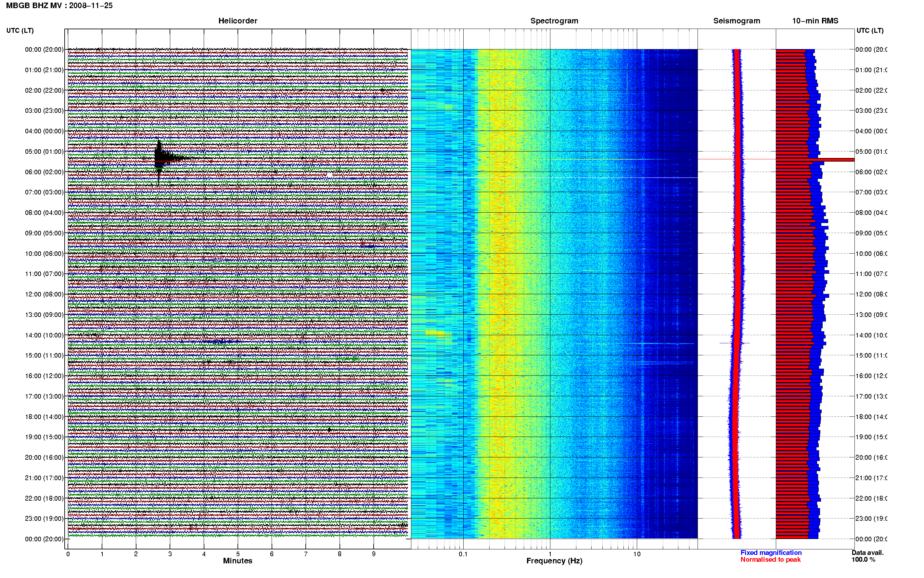Click the blue 'Fixed magnification' legend text

[x=771, y=552]
